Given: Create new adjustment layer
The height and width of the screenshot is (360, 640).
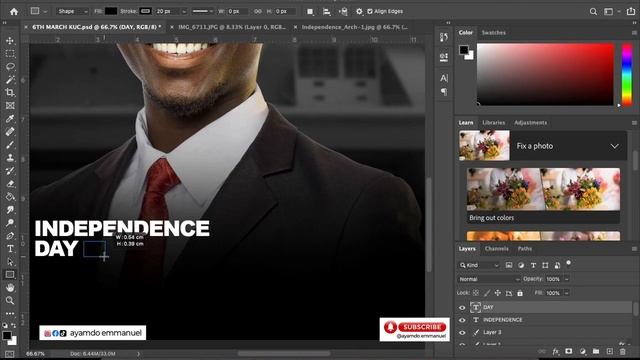Looking at the screenshot, I should tap(582, 351).
